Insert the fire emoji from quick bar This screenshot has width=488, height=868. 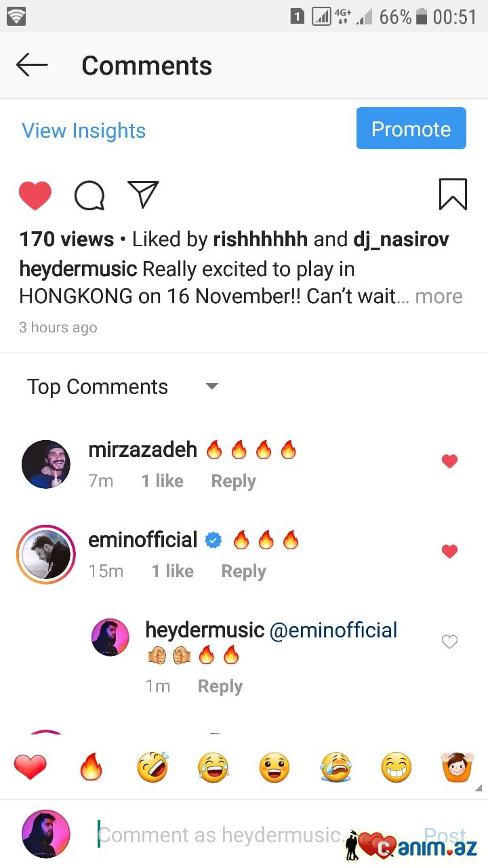[x=91, y=768]
